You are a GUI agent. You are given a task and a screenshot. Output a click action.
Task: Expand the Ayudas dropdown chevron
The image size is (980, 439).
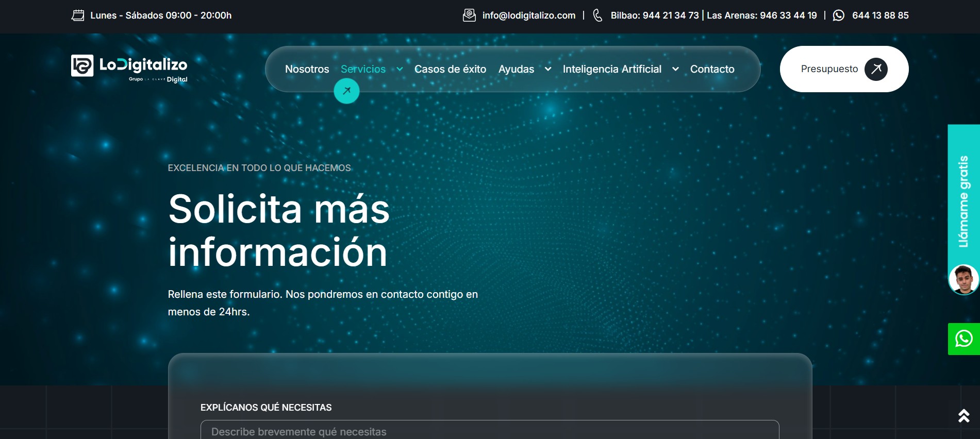[548, 69]
